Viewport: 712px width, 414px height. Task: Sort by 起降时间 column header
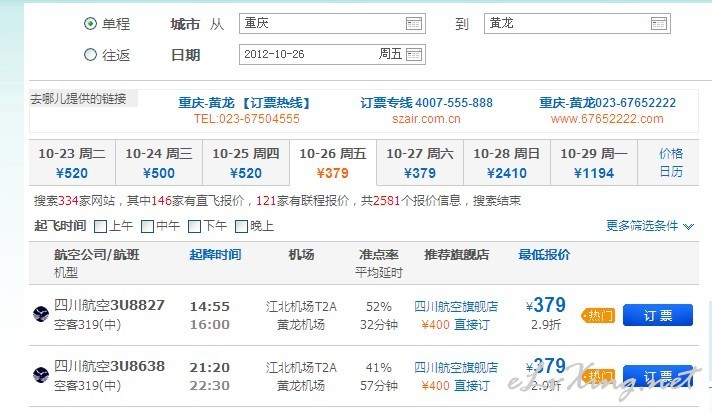coord(215,255)
